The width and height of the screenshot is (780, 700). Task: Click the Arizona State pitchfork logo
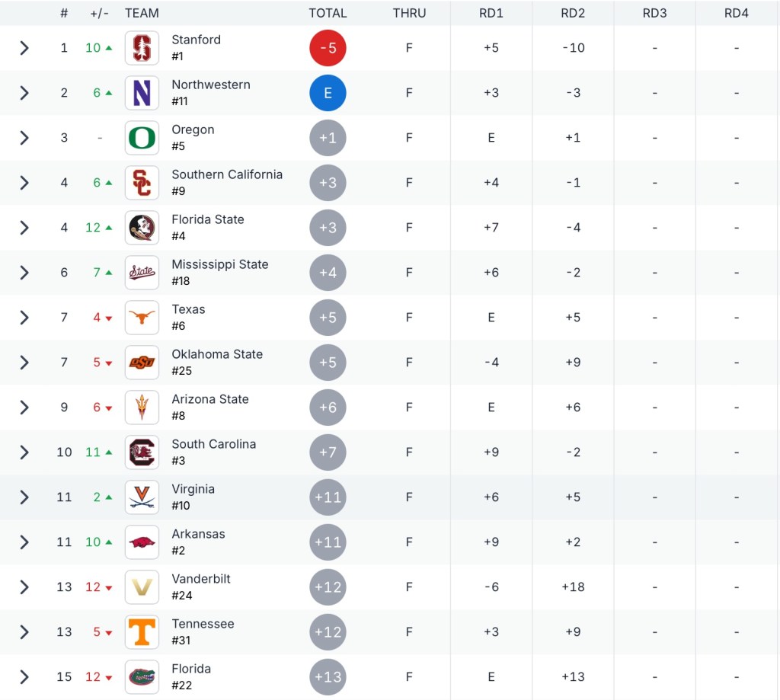(142, 408)
